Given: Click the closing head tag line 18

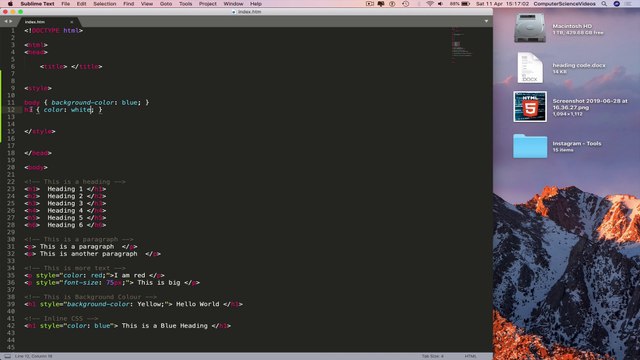Looking at the screenshot, I should [x=38, y=153].
